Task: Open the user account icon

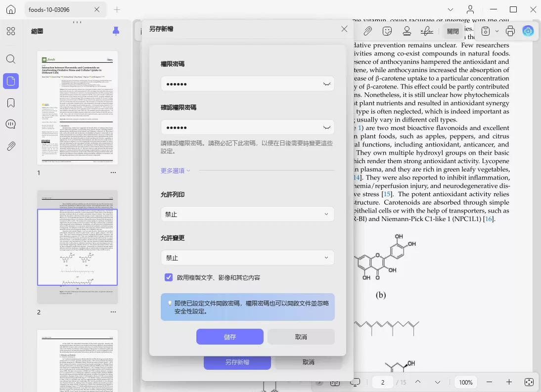Action: pos(470,10)
